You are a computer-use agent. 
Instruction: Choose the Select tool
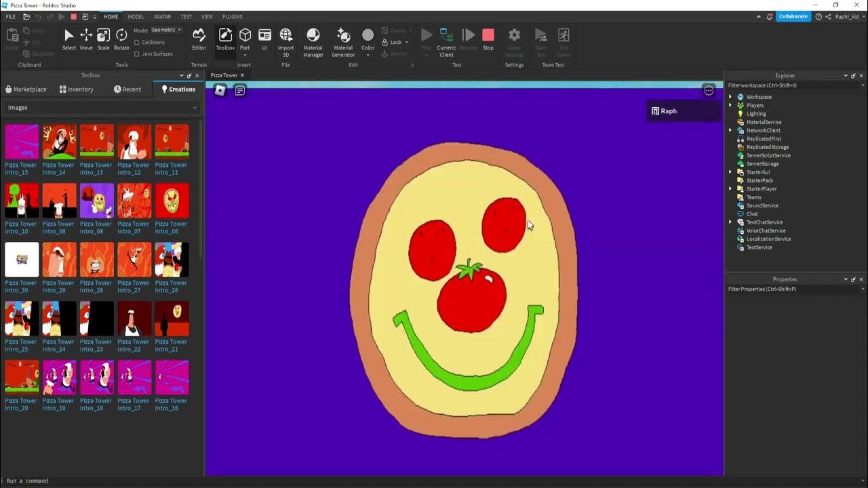pyautogui.click(x=68, y=40)
